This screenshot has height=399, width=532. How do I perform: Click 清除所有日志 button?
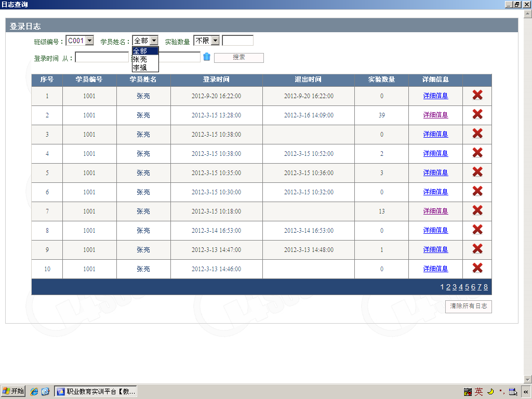pos(468,306)
